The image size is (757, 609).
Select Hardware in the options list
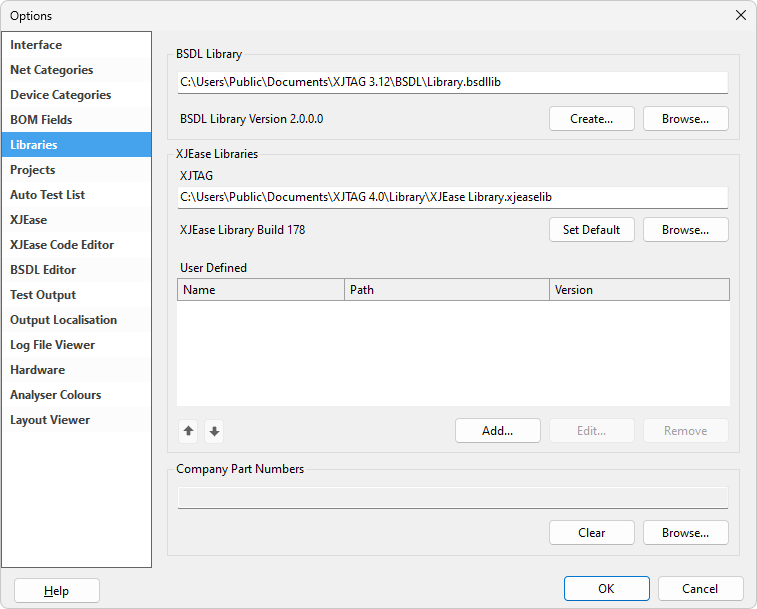[38, 370]
